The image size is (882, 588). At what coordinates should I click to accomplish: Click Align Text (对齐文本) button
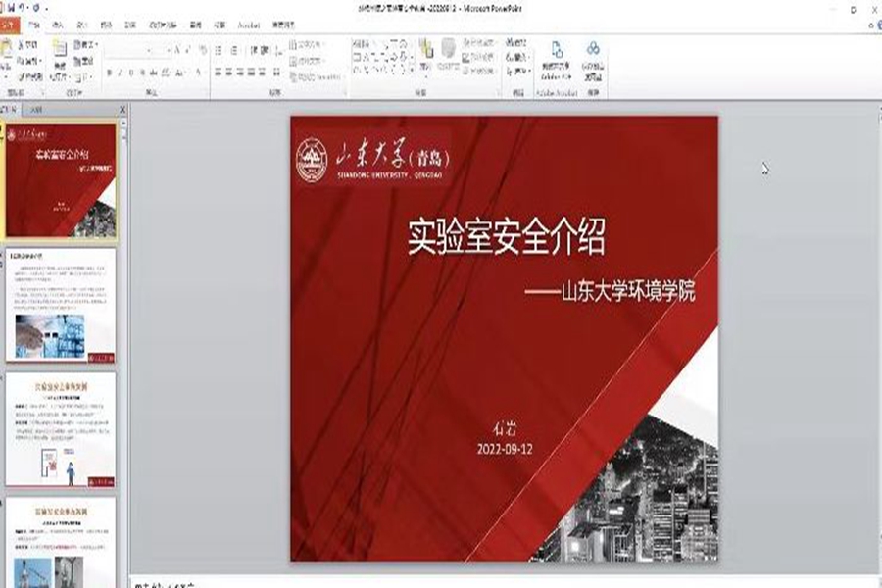click(x=308, y=60)
